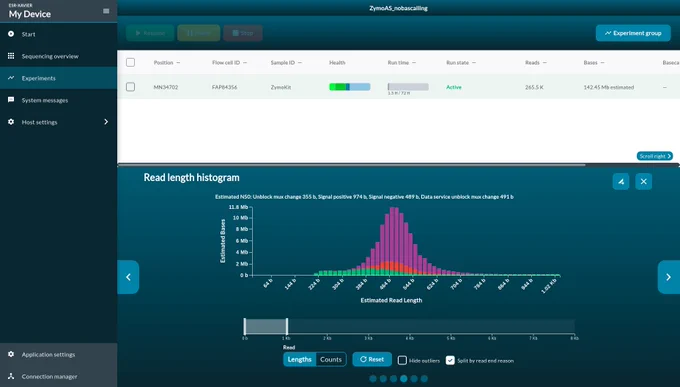Click the Run time progress bar

[408, 87]
